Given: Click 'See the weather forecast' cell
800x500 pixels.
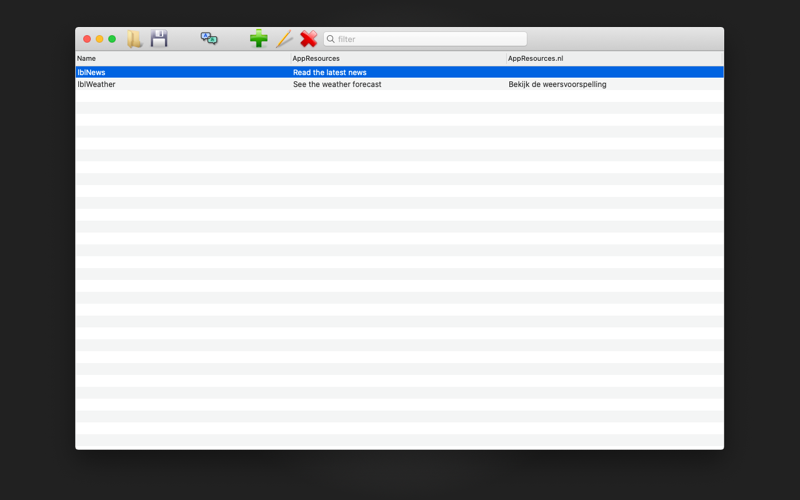Looking at the screenshot, I should pyautogui.click(x=398, y=84).
